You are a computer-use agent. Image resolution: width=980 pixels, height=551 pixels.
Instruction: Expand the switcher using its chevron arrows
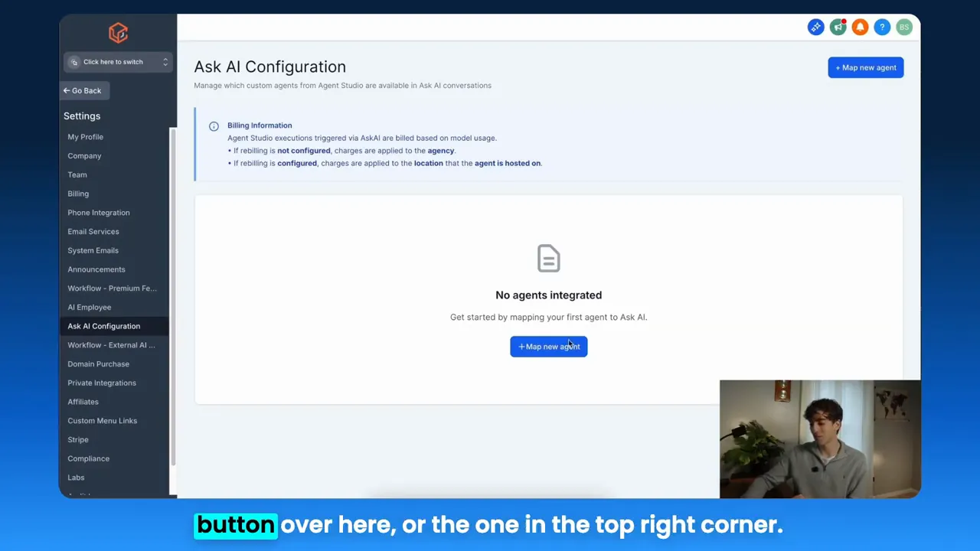(165, 62)
